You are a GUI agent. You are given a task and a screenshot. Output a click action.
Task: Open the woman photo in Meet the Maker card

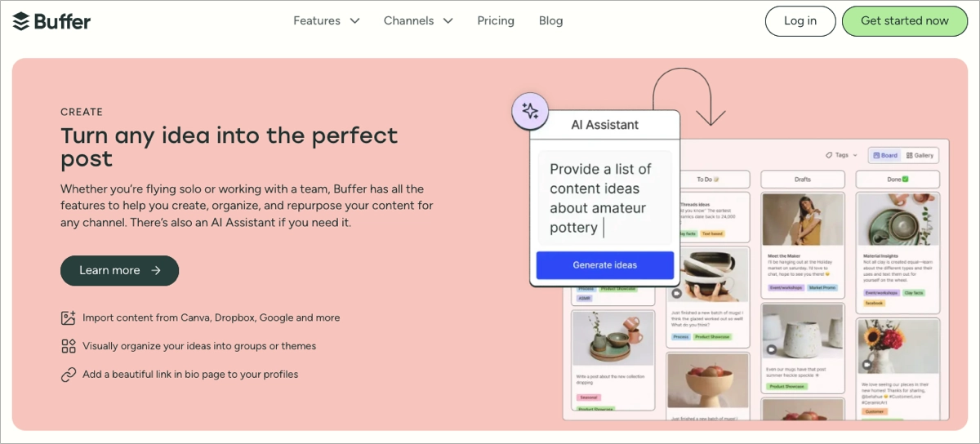click(x=803, y=220)
